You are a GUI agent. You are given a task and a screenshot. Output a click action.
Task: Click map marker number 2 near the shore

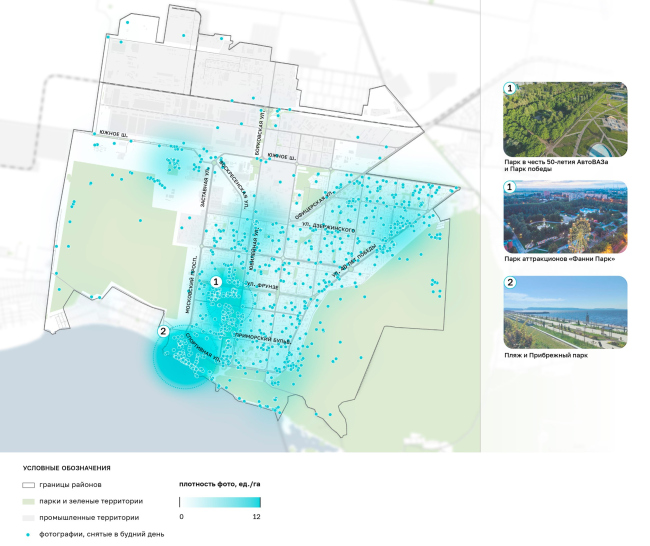pos(163,331)
